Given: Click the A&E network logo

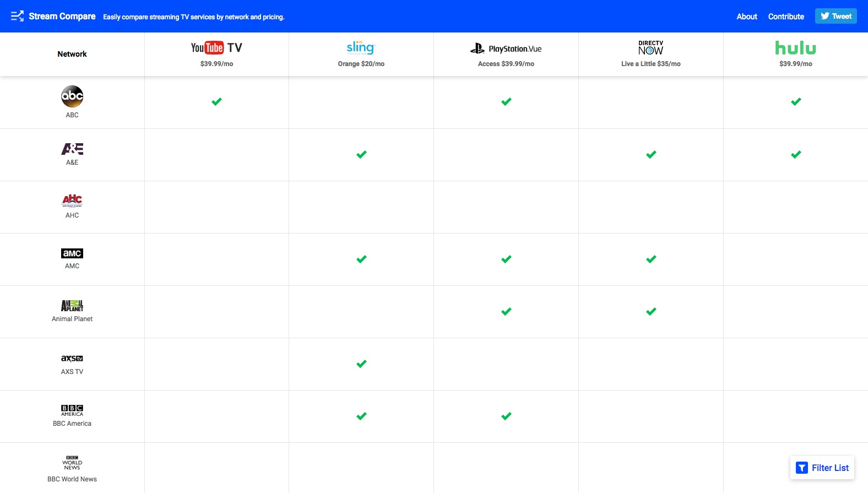Looking at the screenshot, I should (x=72, y=149).
